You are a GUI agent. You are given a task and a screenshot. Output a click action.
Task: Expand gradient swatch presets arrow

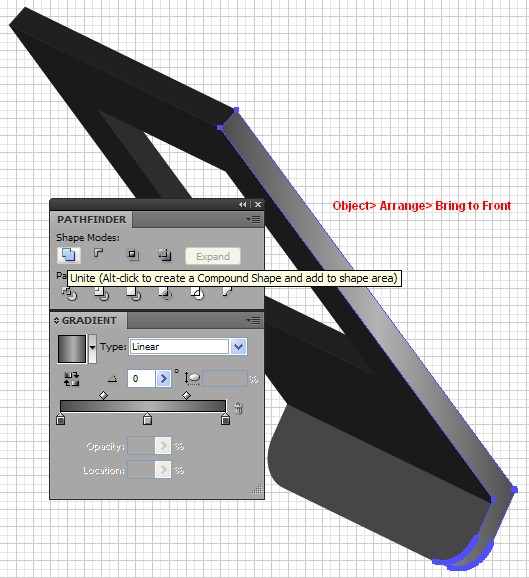(x=93, y=348)
